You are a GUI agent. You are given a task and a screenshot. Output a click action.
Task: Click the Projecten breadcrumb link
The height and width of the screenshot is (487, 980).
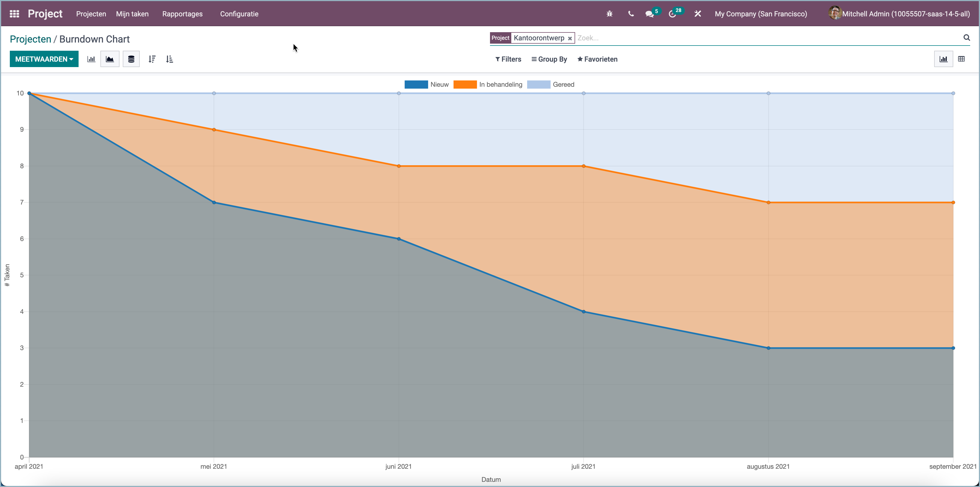(31, 39)
